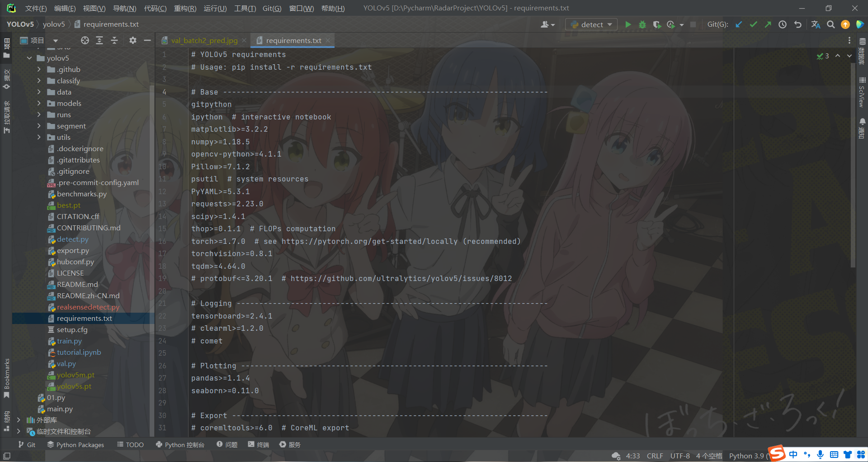Hide the project tool window
Viewport: 868px width, 462px height.
click(147, 40)
